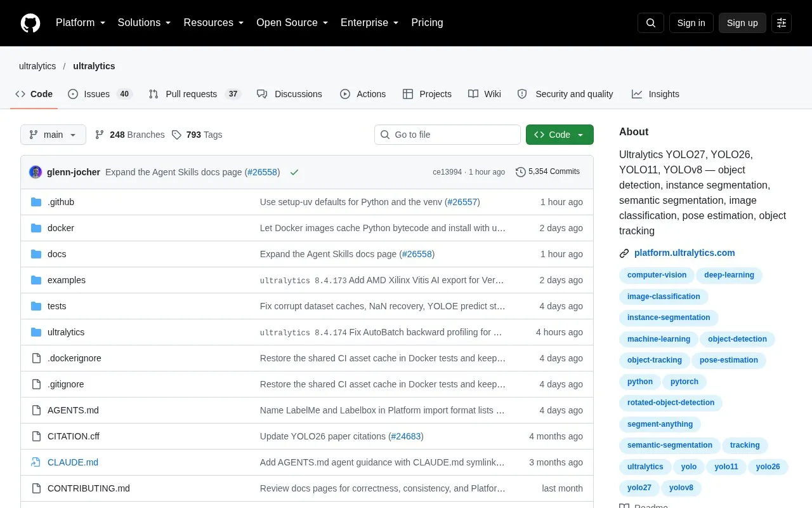Open the pytorch topic tag
The height and width of the screenshot is (508, 812).
coord(684,382)
